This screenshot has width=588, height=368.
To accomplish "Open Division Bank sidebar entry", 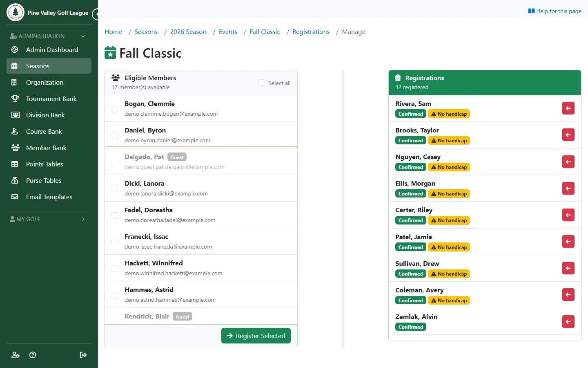I will coord(49,115).
